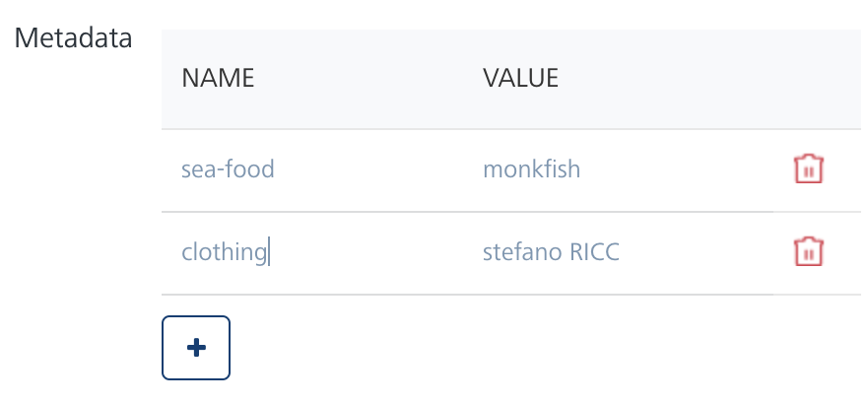
Task: Delete the sea-food metadata entry
Action: click(x=808, y=169)
